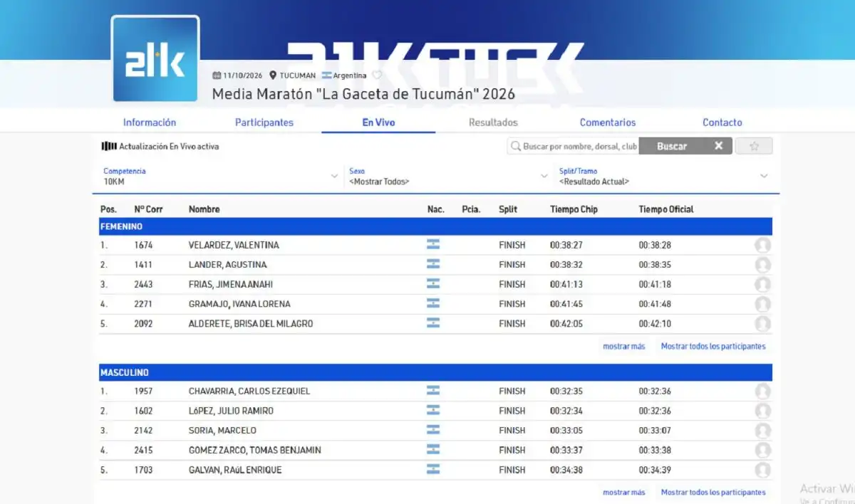Click the MASCULINO section header
Image resolution: width=855 pixels, height=504 pixels.
435,372
